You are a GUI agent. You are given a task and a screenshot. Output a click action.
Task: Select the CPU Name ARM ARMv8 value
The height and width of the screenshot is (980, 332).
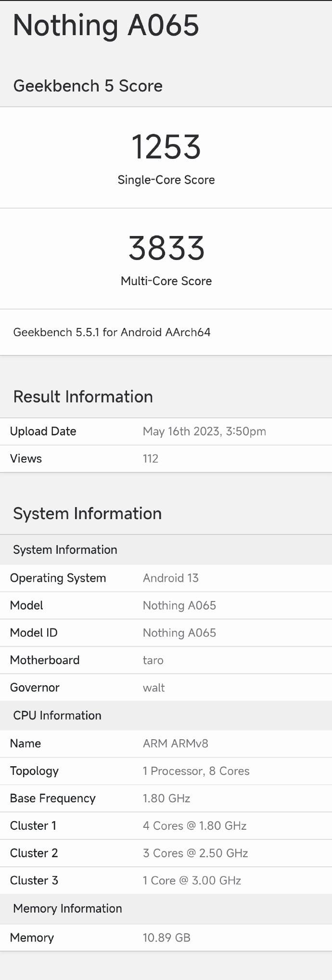click(x=175, y=744)
